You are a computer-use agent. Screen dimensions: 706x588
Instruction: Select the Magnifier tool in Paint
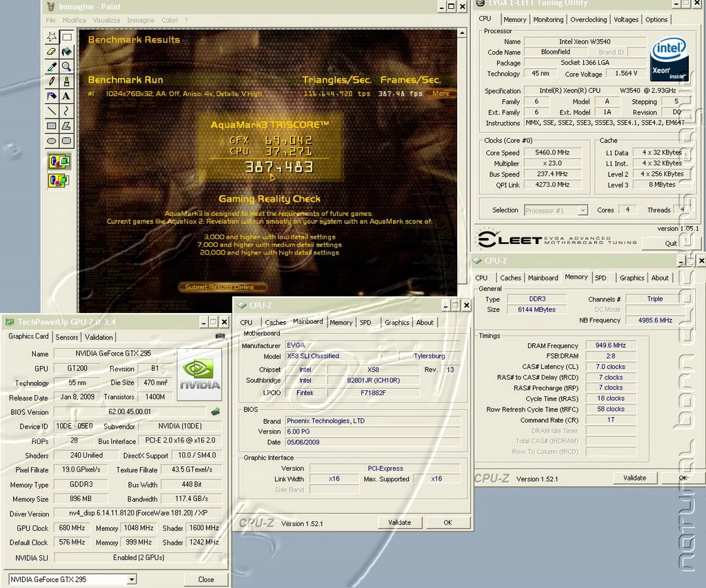[x=67, y=67]
